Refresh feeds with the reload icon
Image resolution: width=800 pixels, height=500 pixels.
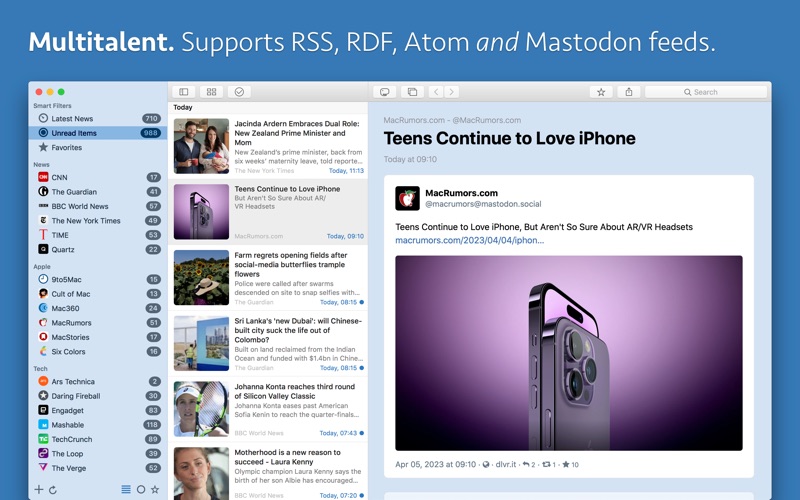(53, 490)
